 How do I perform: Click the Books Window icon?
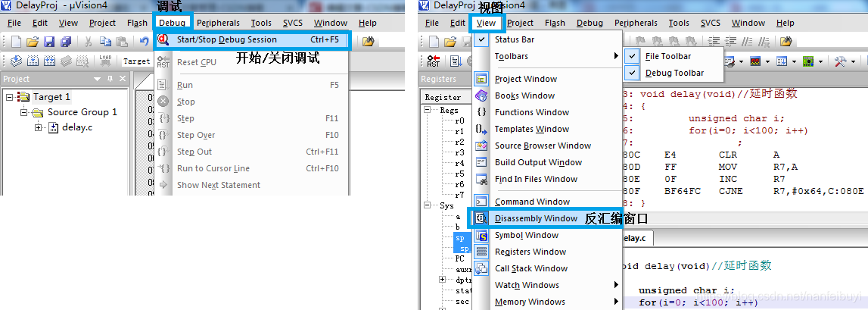(481, 96)
